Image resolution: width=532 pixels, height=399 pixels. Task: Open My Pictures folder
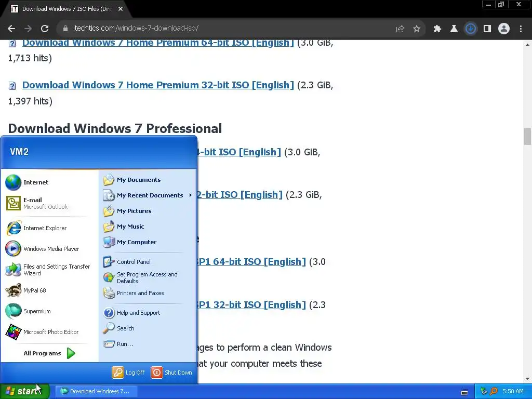(x=148, y=211)
